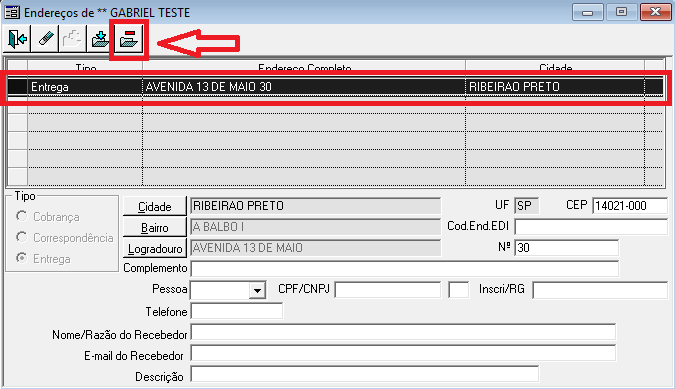The width and height of the screenshot is (675, 389).
Task: Click the Telefone input field
Action: (x=237, y=311)
